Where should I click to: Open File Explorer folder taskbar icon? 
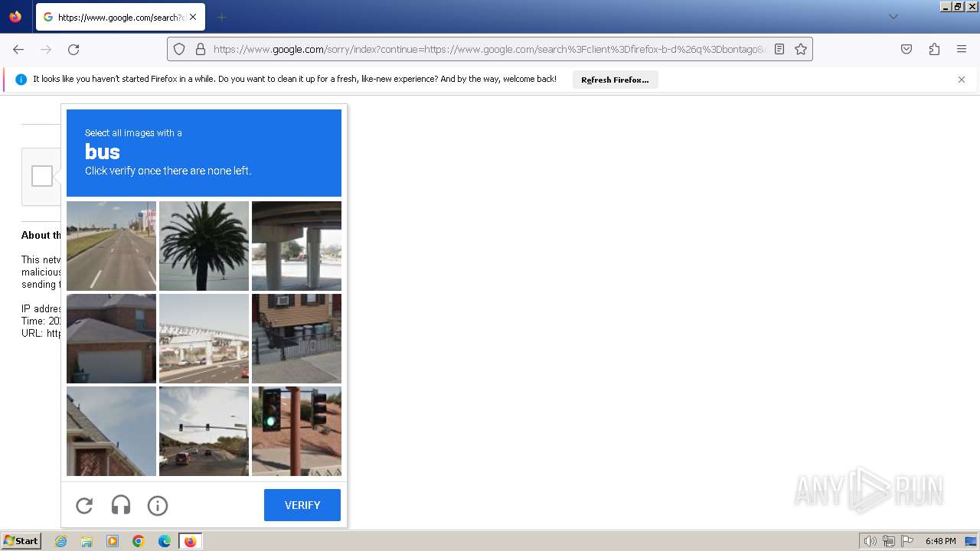tap(87, 541)
